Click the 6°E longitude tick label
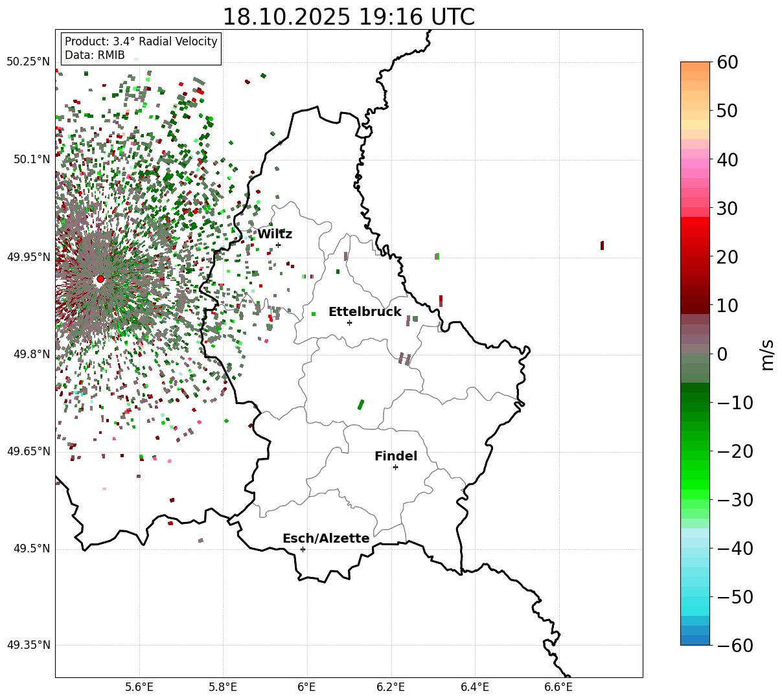The image size is (782, 700). point(306,687)
